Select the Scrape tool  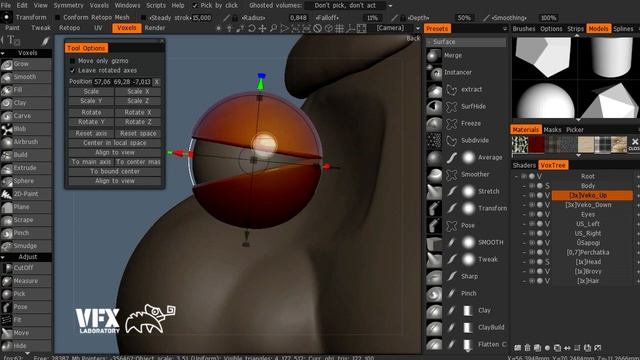(x=26, y=220)
